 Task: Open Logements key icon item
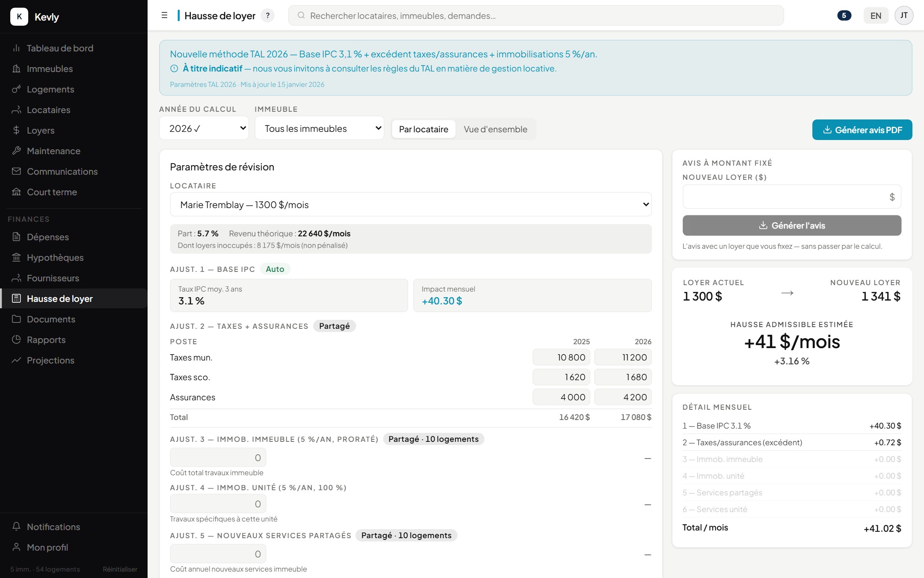[74, 89]
